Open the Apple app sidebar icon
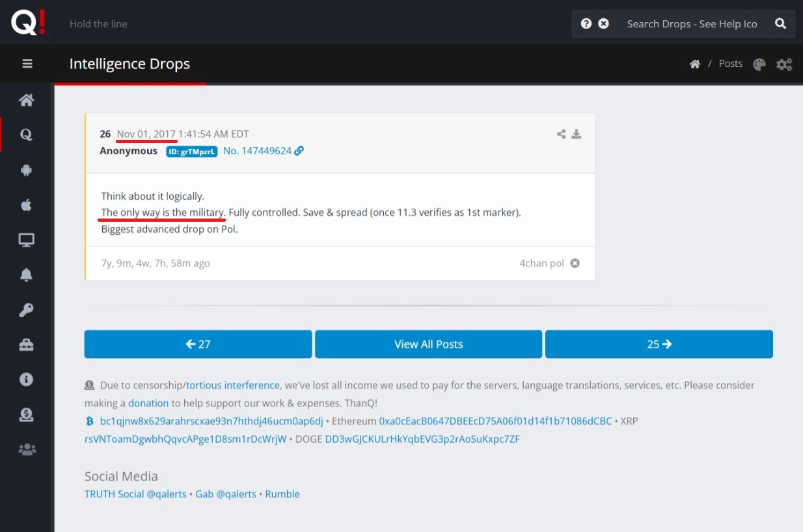Image resolution: width=803 pixels, height=532 pixels. coord(27,205)
